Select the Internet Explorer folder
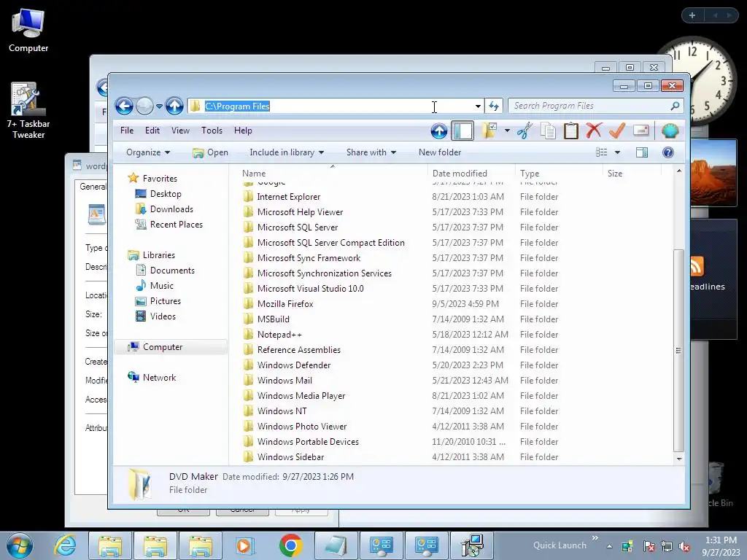Screen dimensions: 747x560 pos(289,197)
